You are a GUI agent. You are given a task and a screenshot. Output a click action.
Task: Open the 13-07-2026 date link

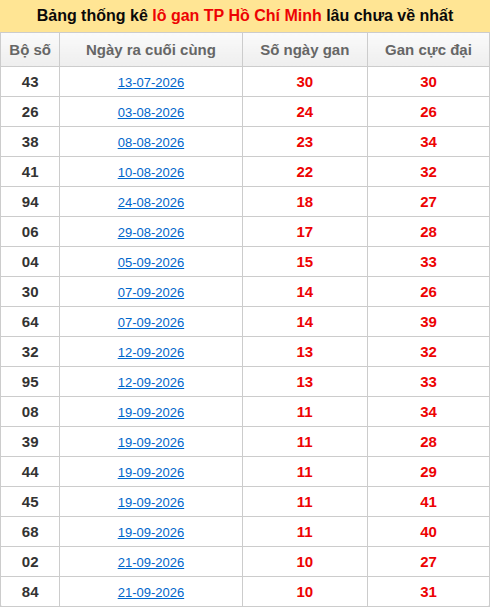(151, 82)
